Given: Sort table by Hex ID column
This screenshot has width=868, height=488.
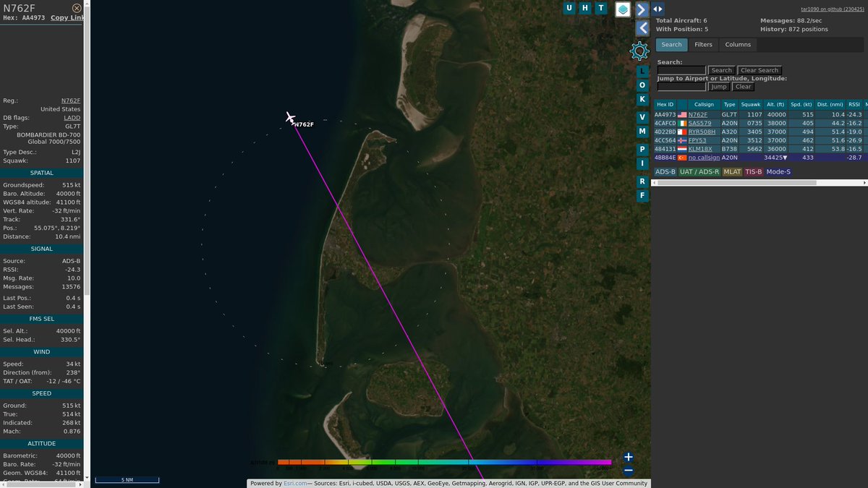Looking at the screenshot, I should pyautogui.click(x=664, y=104).
